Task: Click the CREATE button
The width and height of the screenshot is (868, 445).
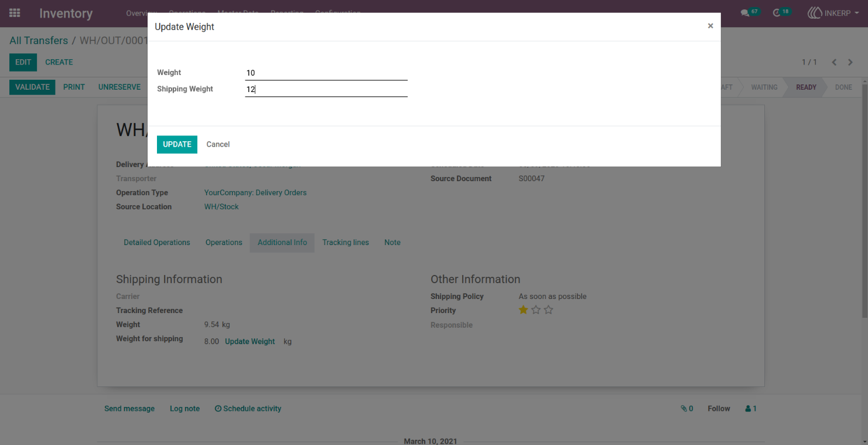Action: pyautogui.click(x=59, y=62)
